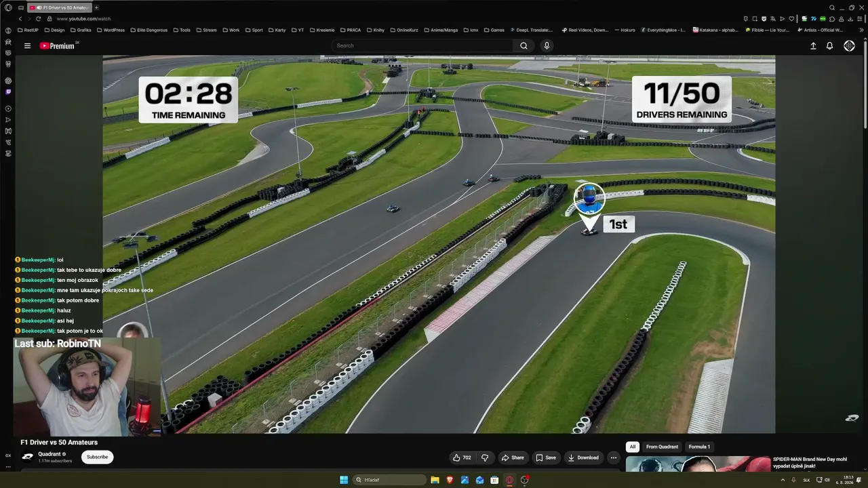Go forward in browser history
868x488 pixels.
29,18
